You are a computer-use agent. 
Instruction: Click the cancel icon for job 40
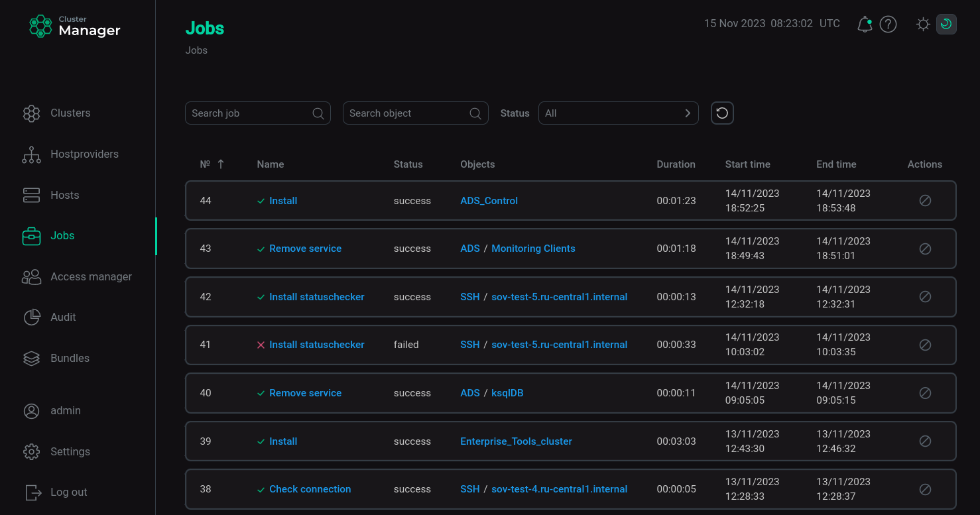click(x=925, y=393)
